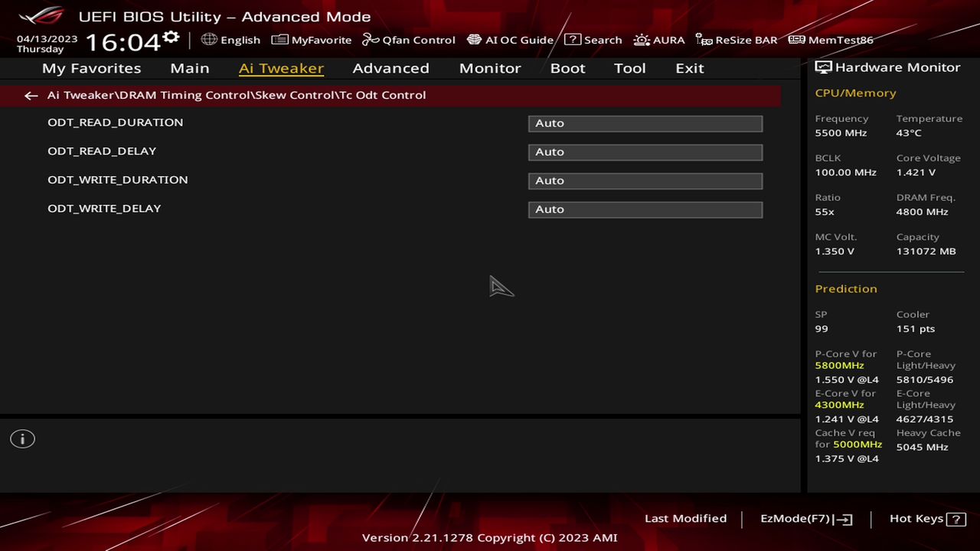Select ODT_READ_DURATION label
Image resolution: width=980 pixels, height=551 pixels.
coord(116,122)
